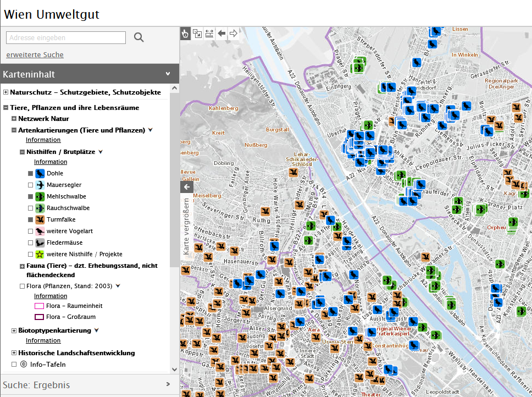Open Information link under Biotoptypenkartierung
The image size is (532, 397).
pos(43,341)
